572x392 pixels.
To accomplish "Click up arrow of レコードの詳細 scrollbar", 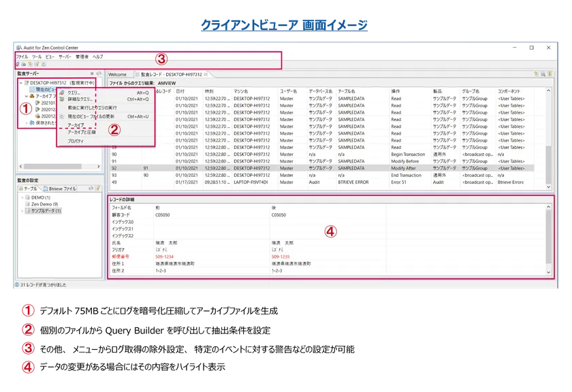I will tap(548, 207).
